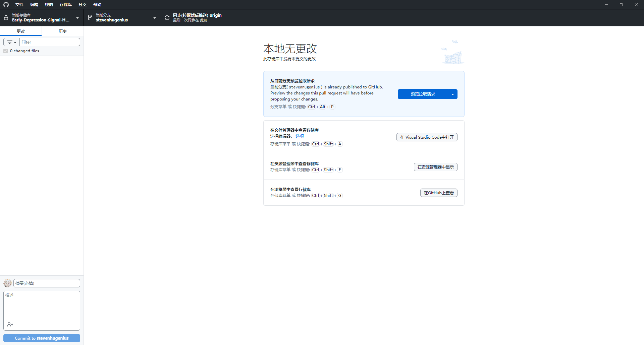
Task: Click the branch icon beside stevenhugenius
Action: [90, 18]
